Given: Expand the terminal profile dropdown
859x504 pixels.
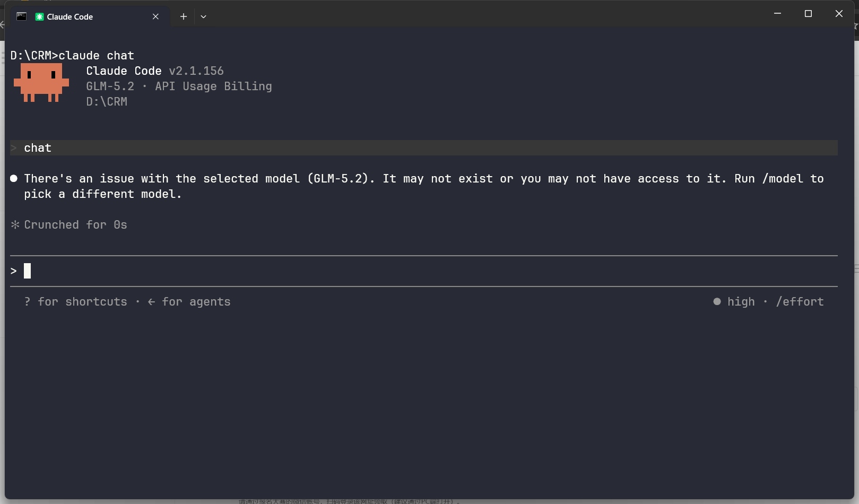Looking at the screenshot, I should coord(203,16).
